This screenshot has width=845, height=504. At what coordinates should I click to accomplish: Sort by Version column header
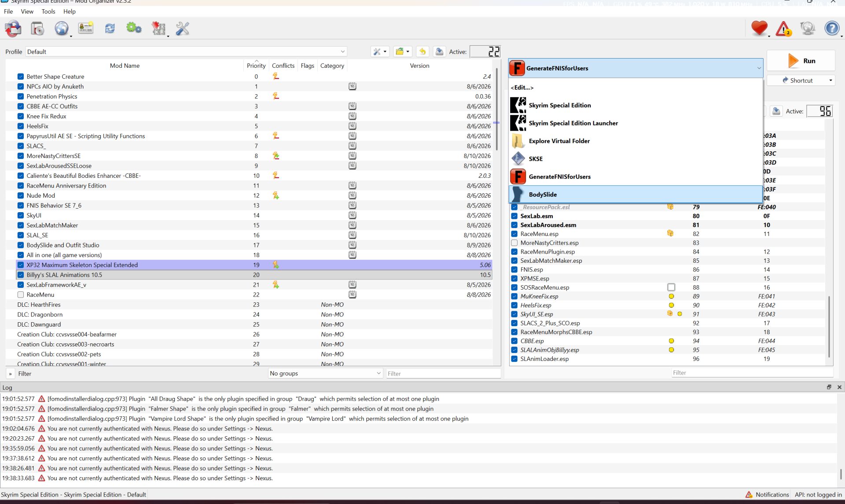pyautogui.click(x=419, y=66)
